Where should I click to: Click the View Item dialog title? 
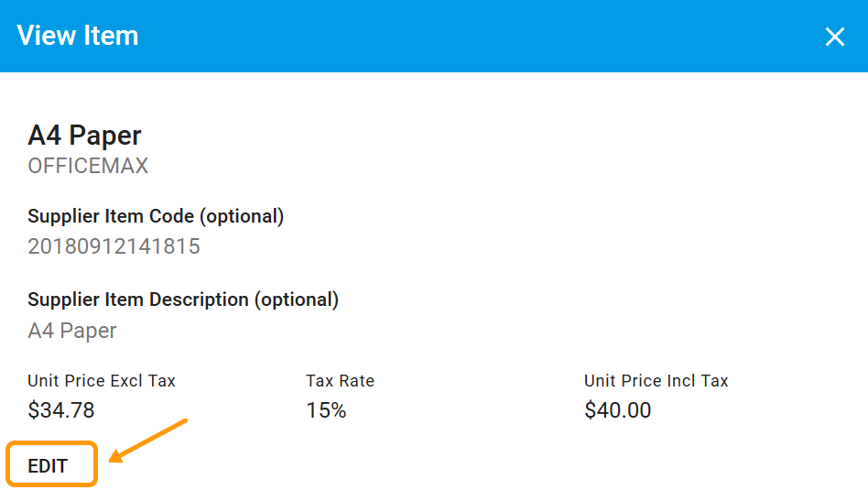[x=78, y=36]
